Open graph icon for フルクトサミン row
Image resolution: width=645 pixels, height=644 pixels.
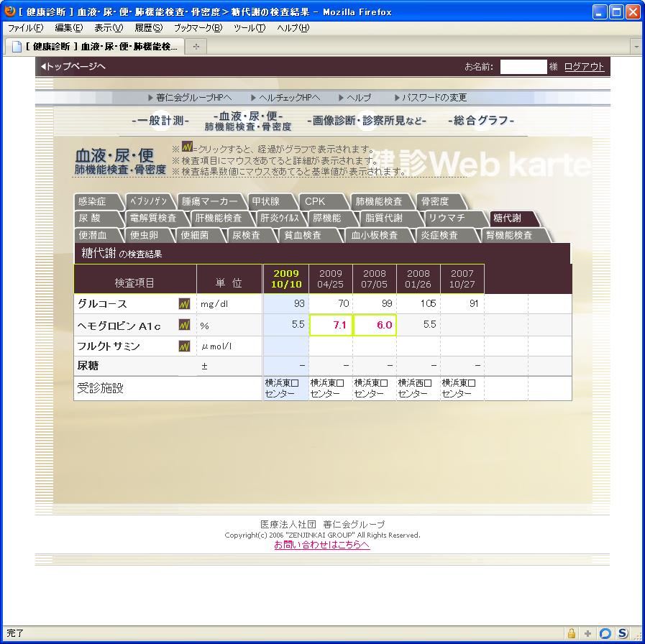click(x=184, y=346)
